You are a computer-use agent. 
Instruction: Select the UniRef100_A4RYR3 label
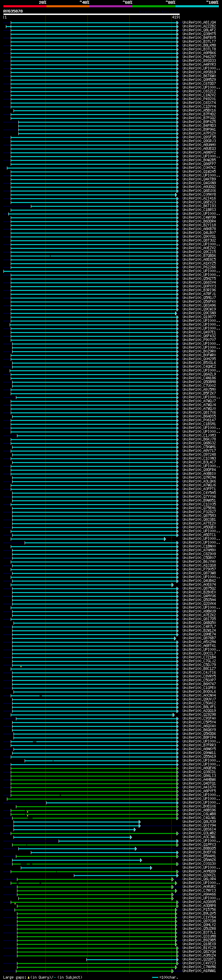199,64
